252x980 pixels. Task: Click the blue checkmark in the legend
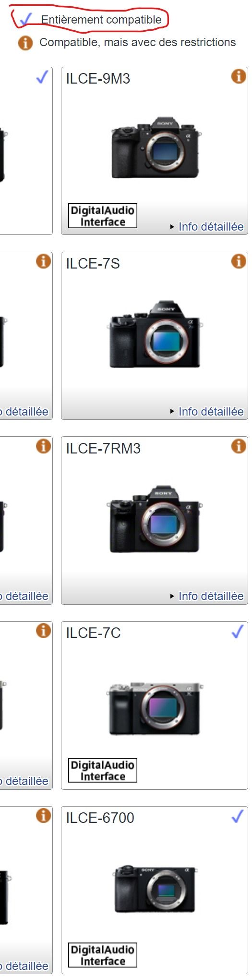(26, 19)
